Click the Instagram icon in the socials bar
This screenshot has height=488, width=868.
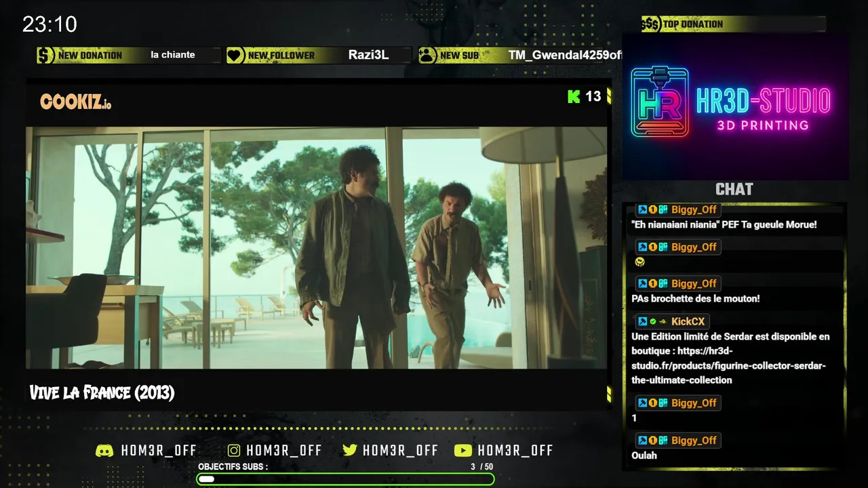[x=234, y=451]
